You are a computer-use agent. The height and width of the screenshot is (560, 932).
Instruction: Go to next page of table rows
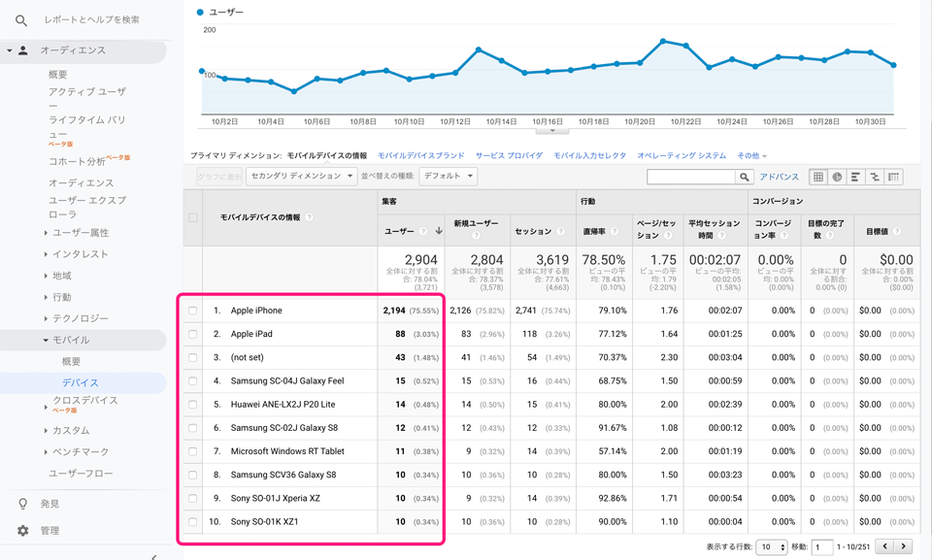coord(904,546)
